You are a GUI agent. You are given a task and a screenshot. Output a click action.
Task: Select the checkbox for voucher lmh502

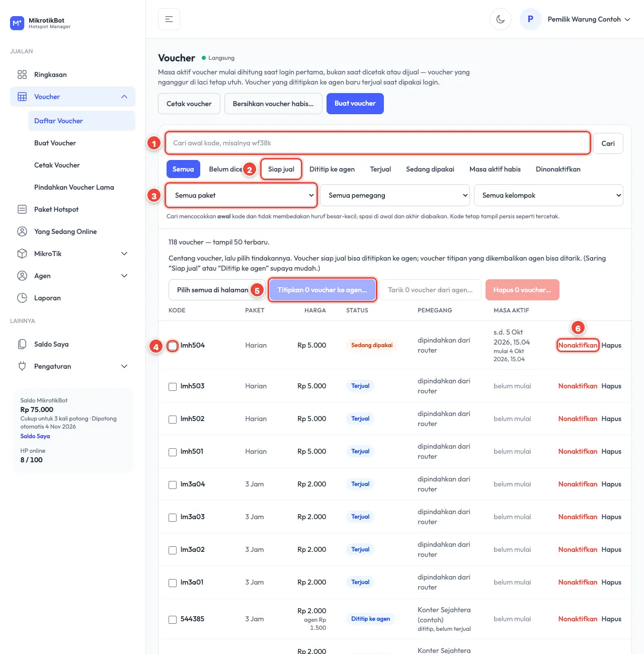point(173,419)
